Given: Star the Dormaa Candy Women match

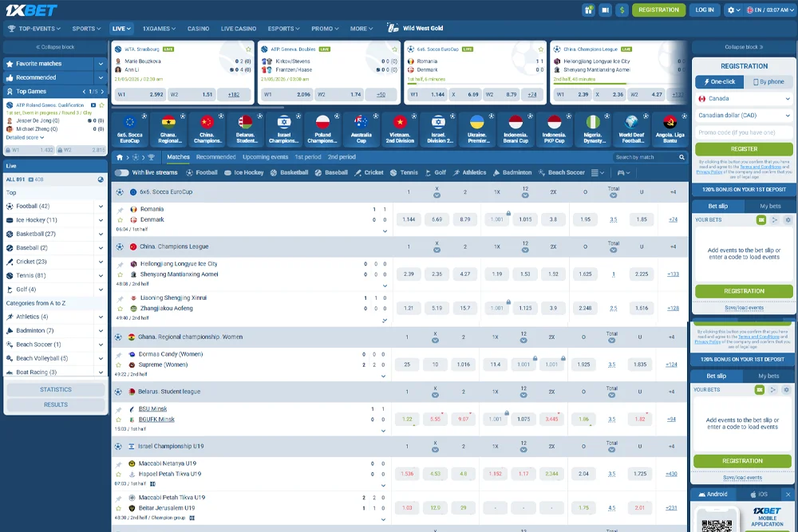Looking at the screenshot, I should click(119, 365).
